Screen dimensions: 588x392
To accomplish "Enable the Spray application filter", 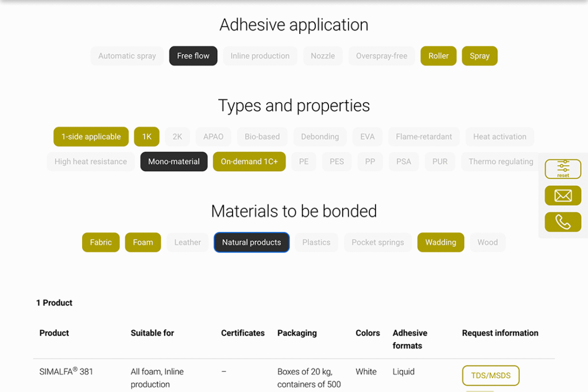I will coord(479,56).
